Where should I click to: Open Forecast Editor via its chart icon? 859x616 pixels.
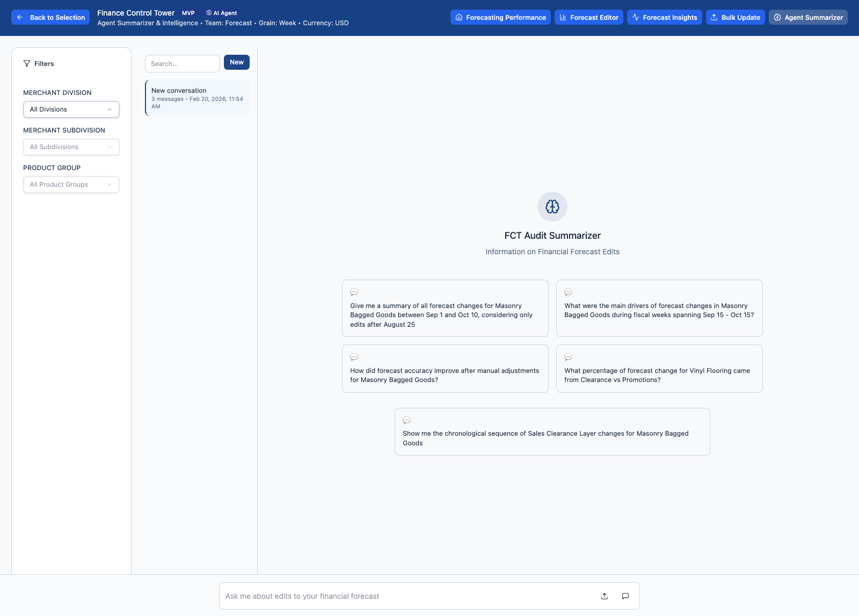tap(562, 17)
